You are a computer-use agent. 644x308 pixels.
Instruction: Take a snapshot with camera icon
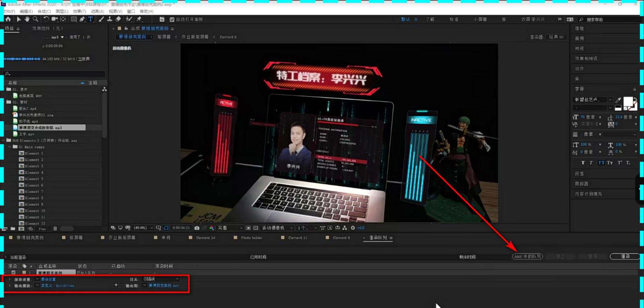point(197,228)
